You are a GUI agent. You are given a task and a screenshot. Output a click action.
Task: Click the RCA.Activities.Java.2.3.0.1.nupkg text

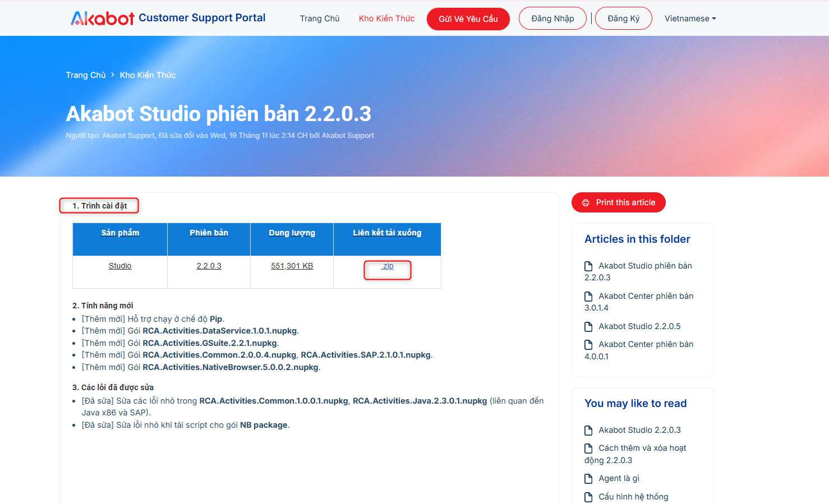(420, 401)
